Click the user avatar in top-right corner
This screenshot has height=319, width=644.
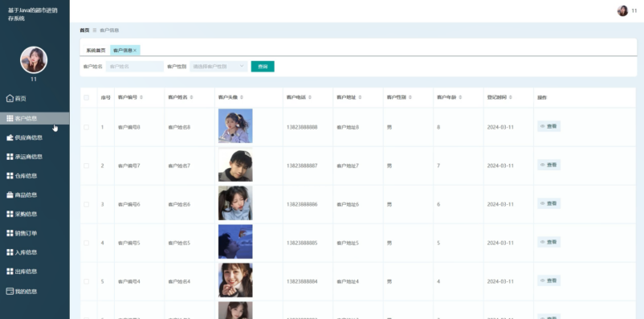[x=622, y=10]
